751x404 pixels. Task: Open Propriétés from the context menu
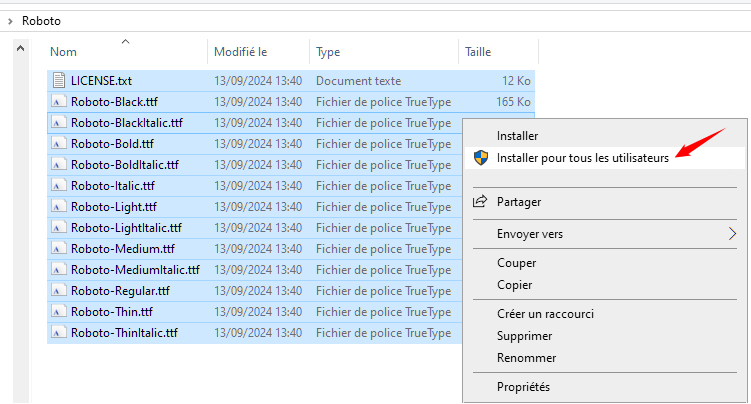[523, 387]
